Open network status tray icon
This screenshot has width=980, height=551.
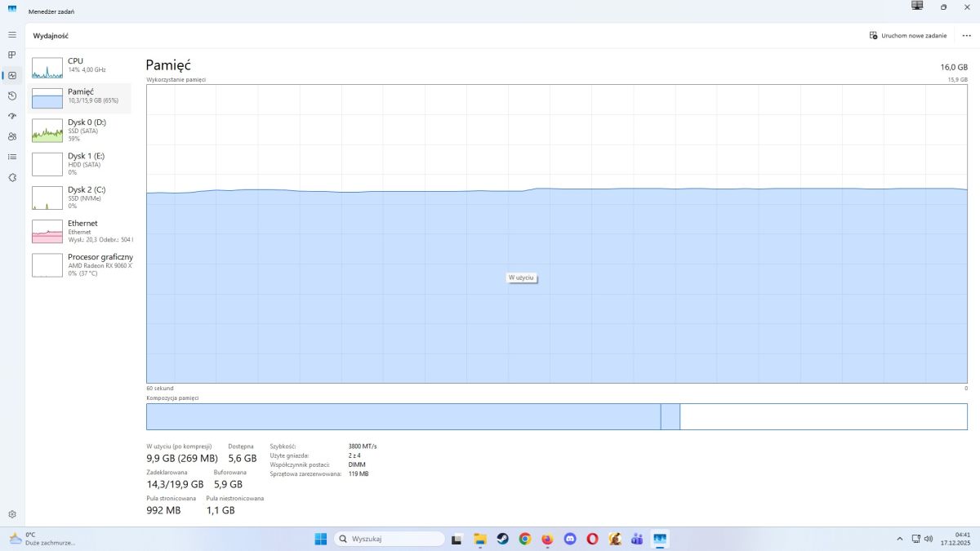(916, 539)
